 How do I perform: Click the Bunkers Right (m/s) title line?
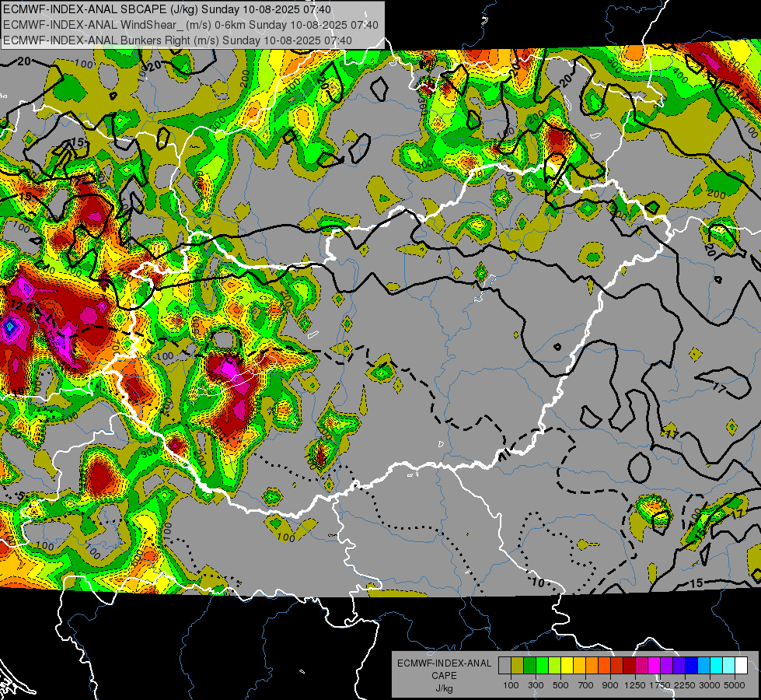click(177, 40)
